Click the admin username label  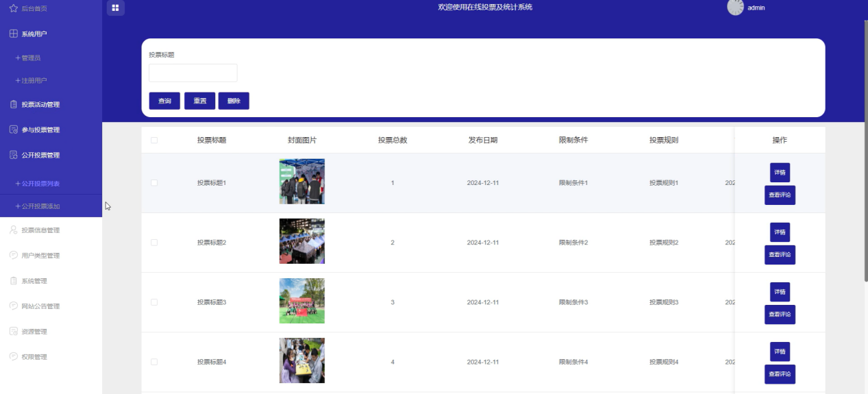[x=756, y=8]
